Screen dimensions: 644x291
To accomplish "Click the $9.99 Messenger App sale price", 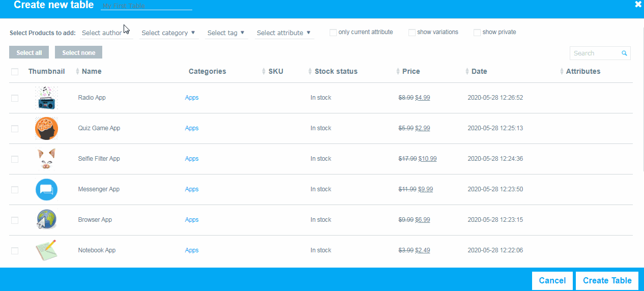I will tap(426, 189).
